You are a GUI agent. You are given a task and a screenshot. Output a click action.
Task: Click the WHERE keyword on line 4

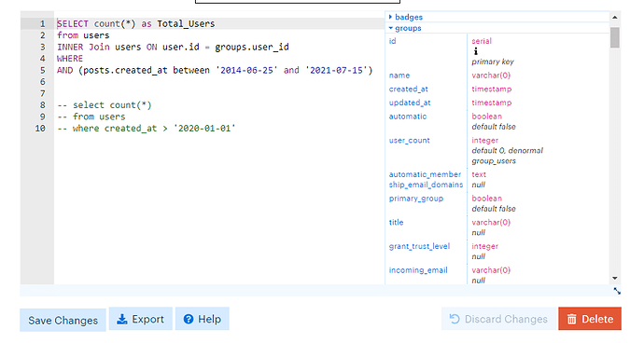(70, 59)
